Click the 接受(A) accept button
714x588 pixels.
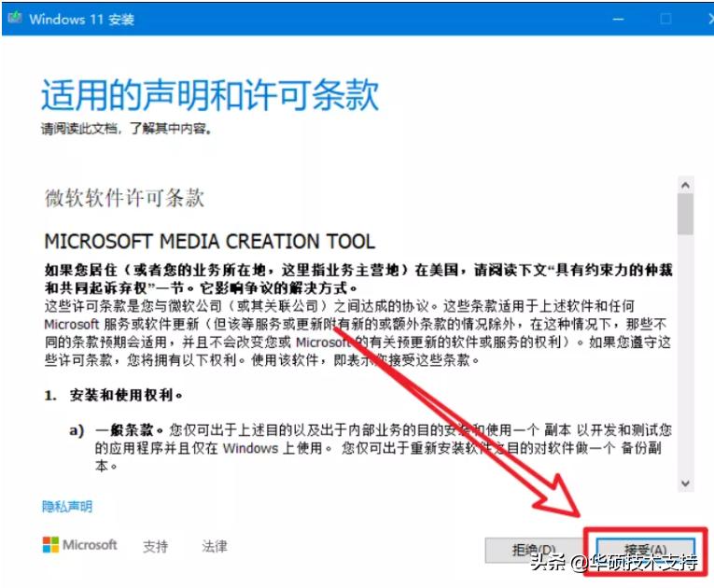[646, 551]
